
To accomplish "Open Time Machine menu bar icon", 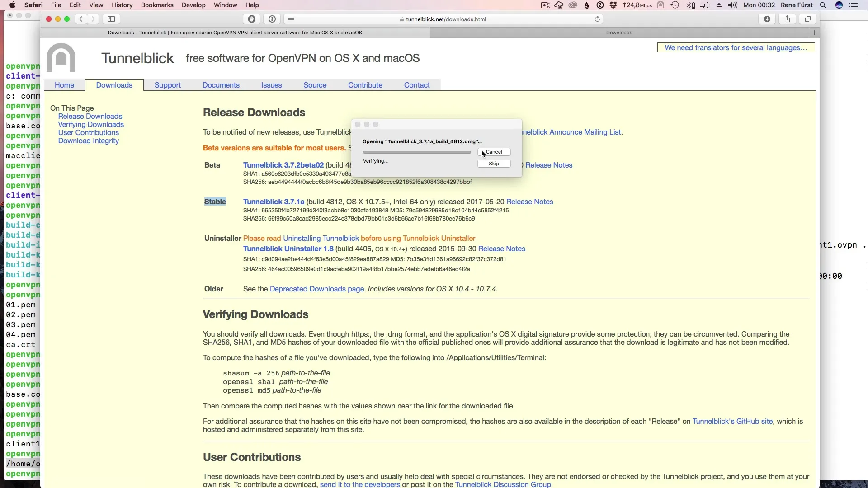I will pos(675,5).
